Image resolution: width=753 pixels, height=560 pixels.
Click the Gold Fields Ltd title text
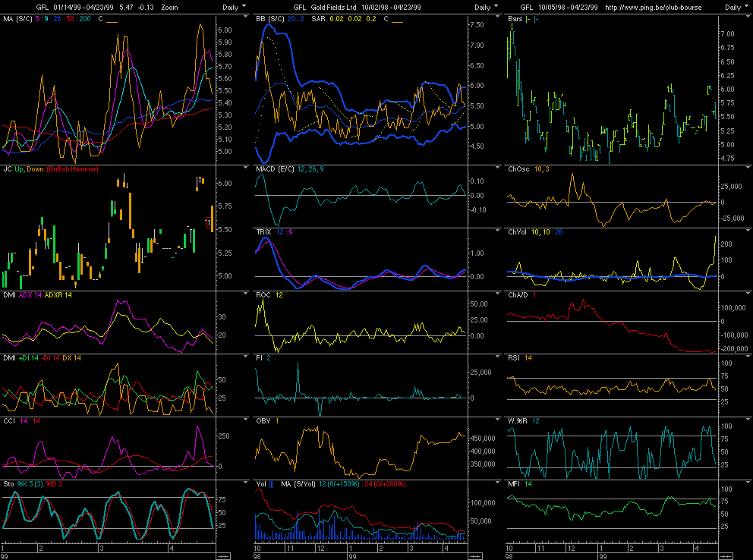[x=334, y=7]
